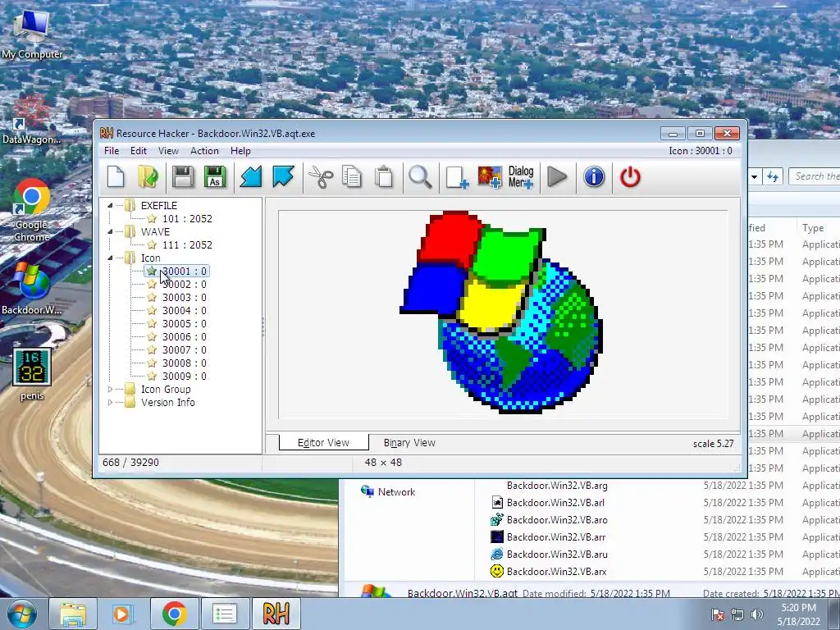Expand the Version Info folder
Screen dimensions: 840x630
(x=110, y=402)
